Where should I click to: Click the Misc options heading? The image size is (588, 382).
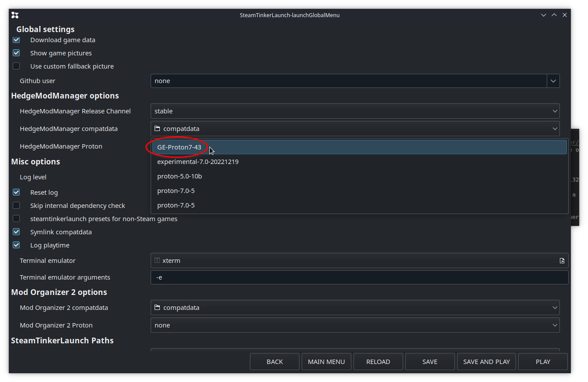pyautogui.click(x=36, y=162)
